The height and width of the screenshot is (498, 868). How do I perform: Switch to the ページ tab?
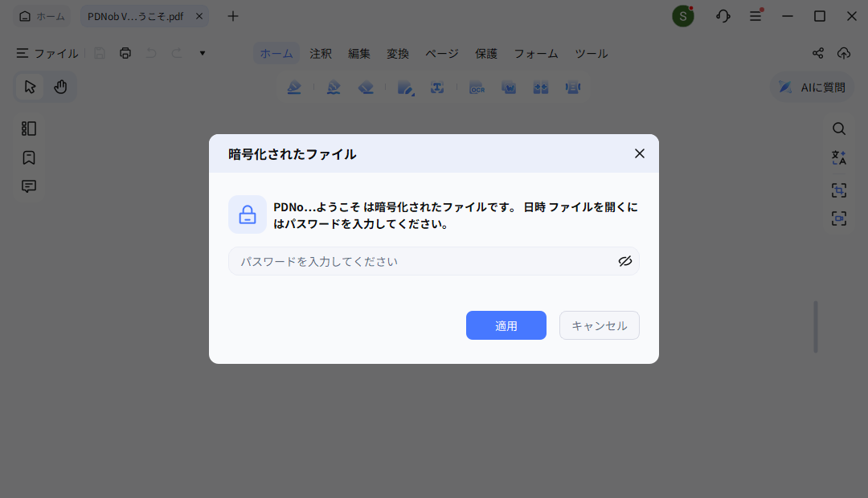[442, 54]
